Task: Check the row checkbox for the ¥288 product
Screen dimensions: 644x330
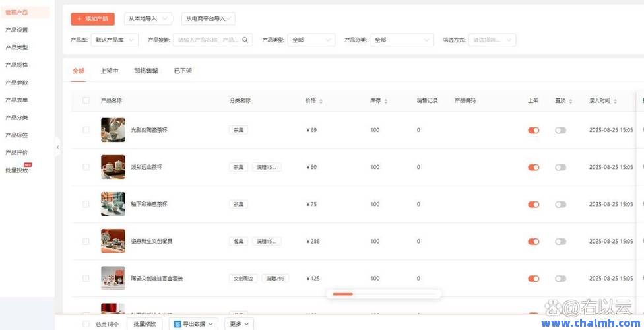Action: pos(86,241)
